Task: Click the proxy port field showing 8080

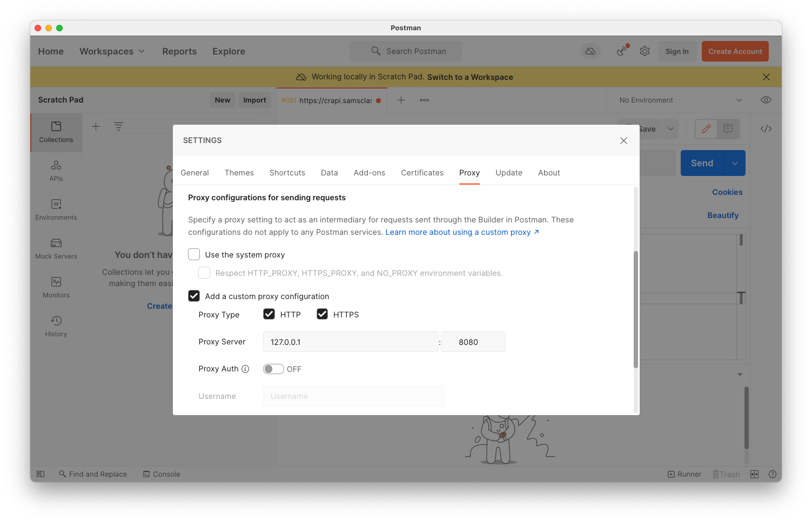Action: pos(473,342)
